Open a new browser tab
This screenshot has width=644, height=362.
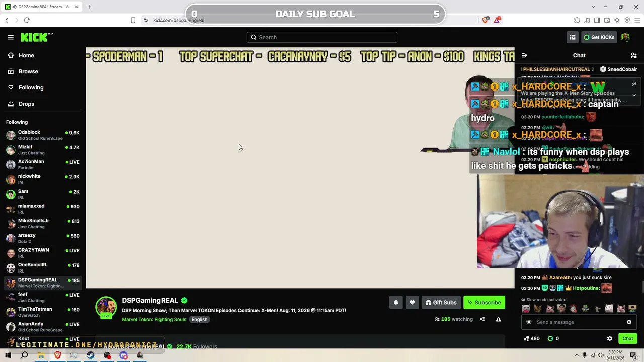pos(89,7)
